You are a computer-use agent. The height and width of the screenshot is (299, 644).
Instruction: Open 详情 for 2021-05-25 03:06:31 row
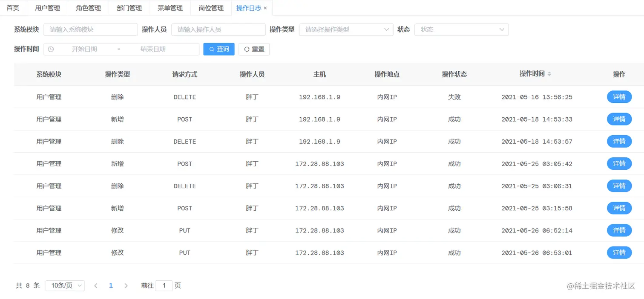point(619,186)
